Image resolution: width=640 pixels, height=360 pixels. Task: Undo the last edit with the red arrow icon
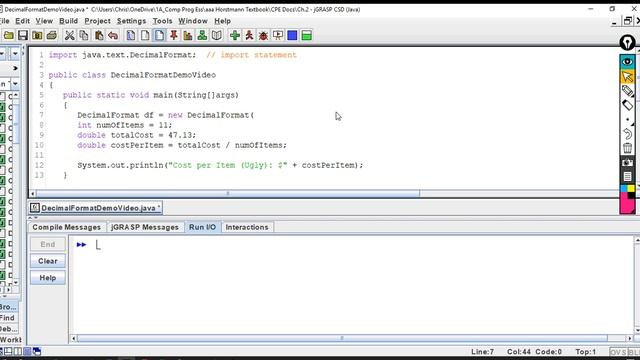pos(113,36)
